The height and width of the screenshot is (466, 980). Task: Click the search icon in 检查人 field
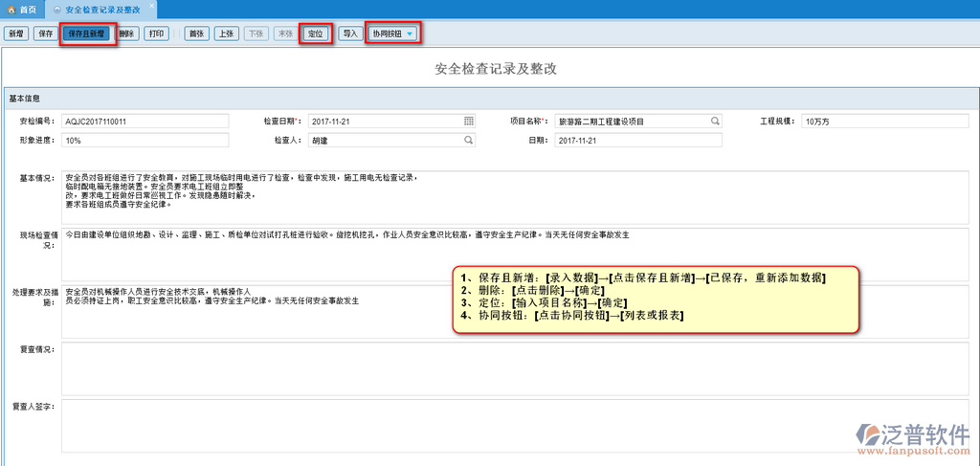pyautogui.click(x=469, y=141)
